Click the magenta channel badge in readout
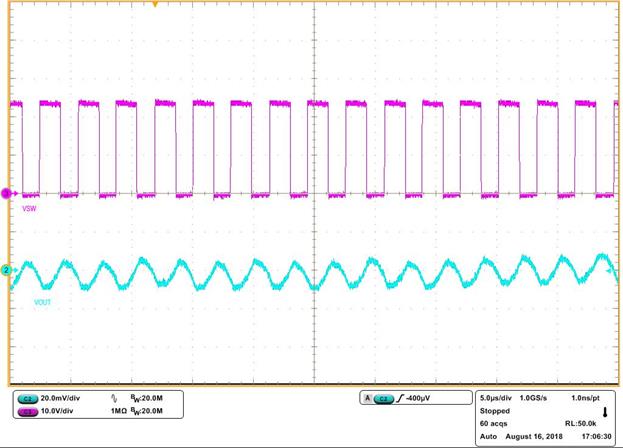 pos(30,411)
